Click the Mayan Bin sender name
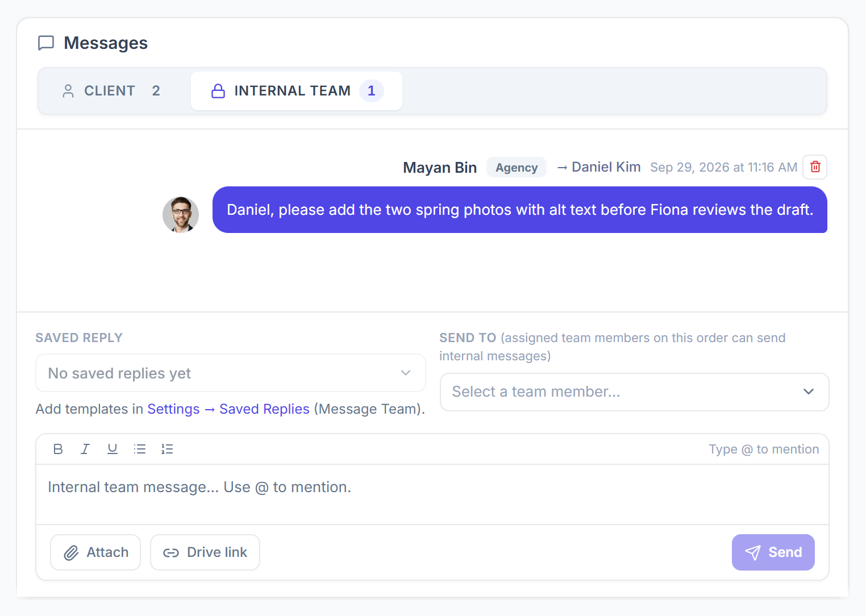This screenshot has width=866, height=616. (x=440, y=168)
